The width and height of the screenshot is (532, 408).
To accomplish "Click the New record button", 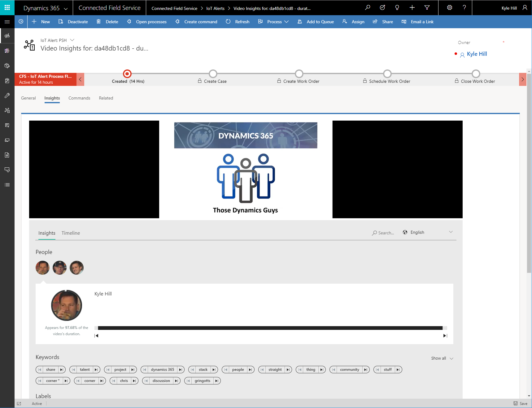I will [x=41, y=22].
